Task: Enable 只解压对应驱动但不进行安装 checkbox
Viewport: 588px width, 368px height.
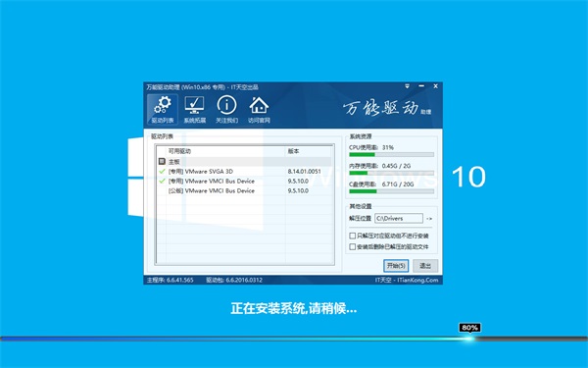Action: 353,236
